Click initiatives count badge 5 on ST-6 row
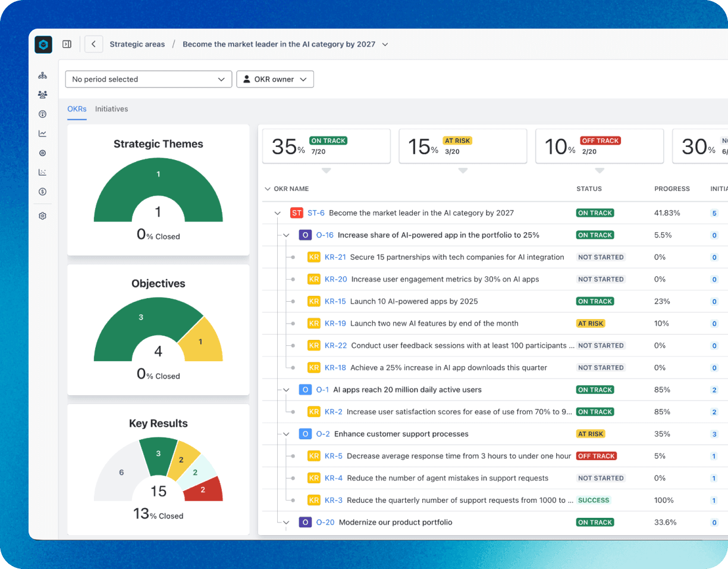Image resolution: width=728 pixels, height=569 pixels. coord(714,213)
